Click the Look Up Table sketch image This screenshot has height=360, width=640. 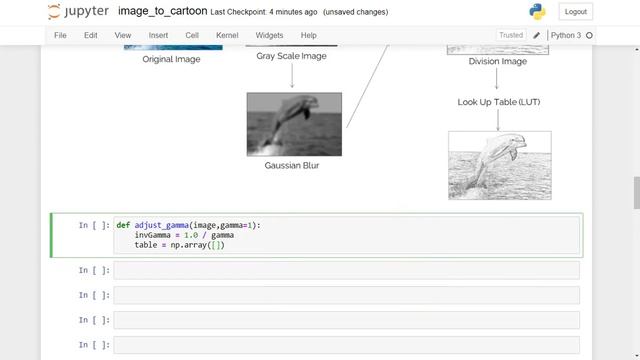500,165
